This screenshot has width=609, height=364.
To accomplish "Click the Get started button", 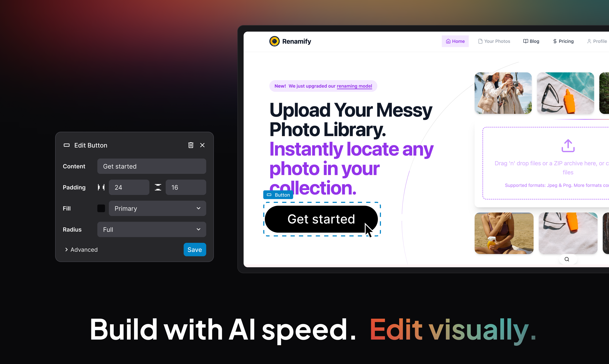I will [321, 219].
